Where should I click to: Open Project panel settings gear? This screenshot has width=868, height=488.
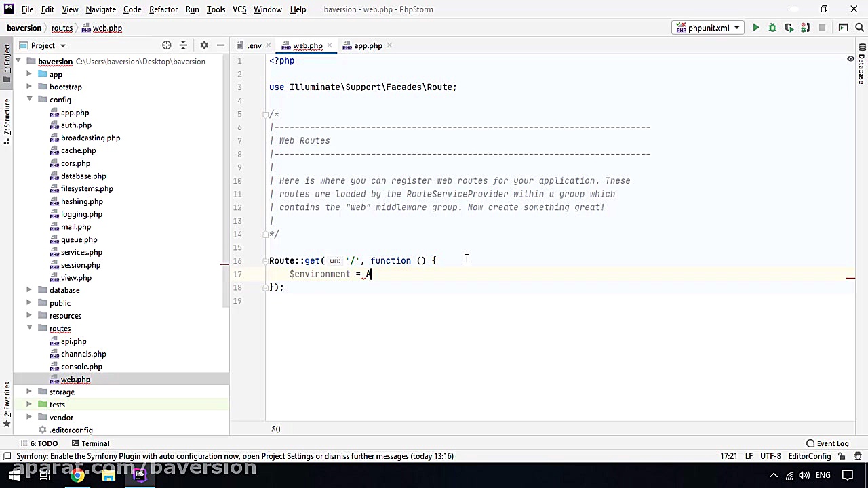pyautogui.click(x=204, y=45)
